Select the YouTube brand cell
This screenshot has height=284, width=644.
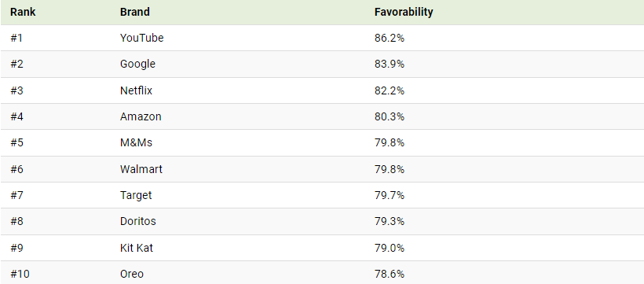click(141, 38)
